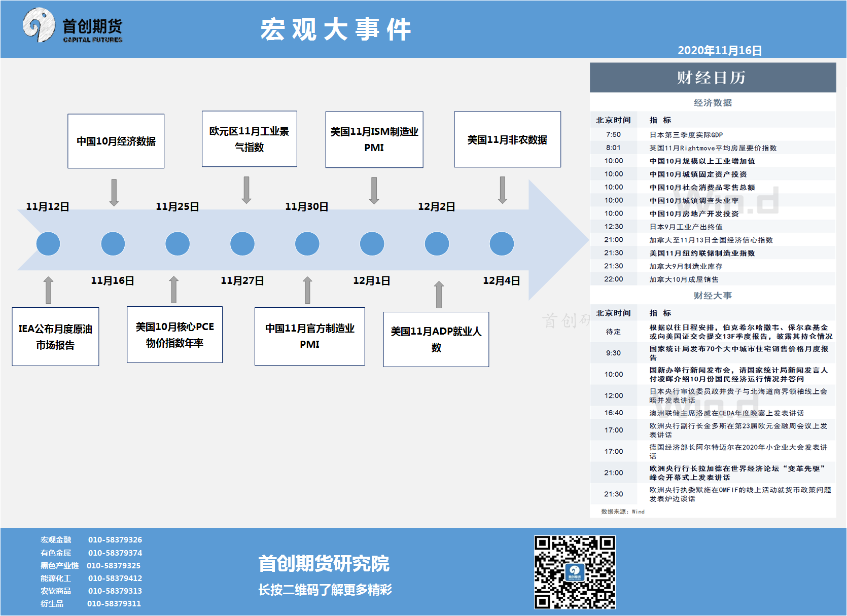Image resolution: width=847 pixels, height=616 pixels.
Task: Click the 日本第三季度实际GDP row
Action: coord(686,135)
